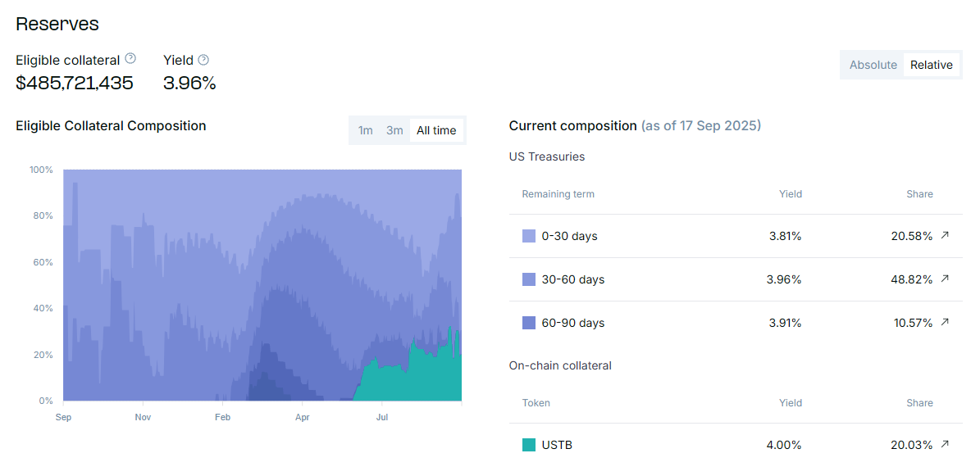Switch the view to Absolute
The width and height of the screenshot is (980, 476).
[873, 65]
